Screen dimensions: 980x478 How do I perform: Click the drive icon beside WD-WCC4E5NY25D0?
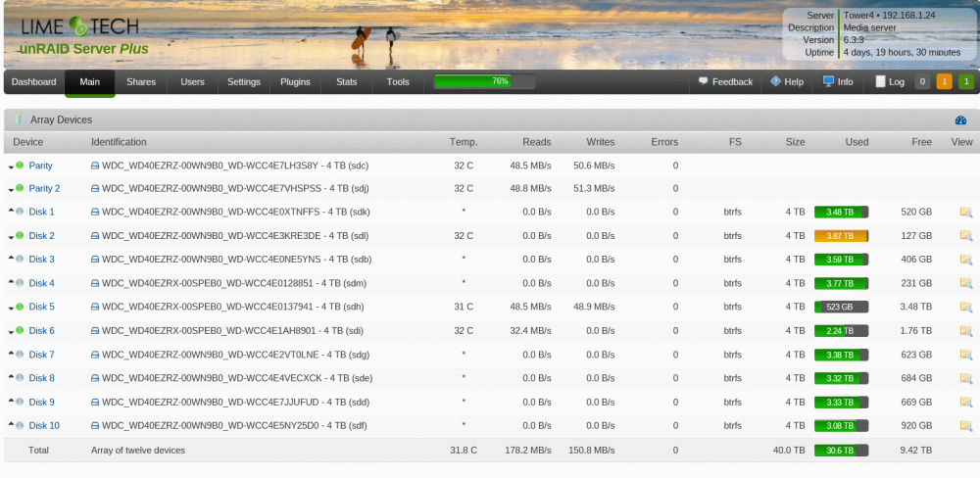pos(95,425)
